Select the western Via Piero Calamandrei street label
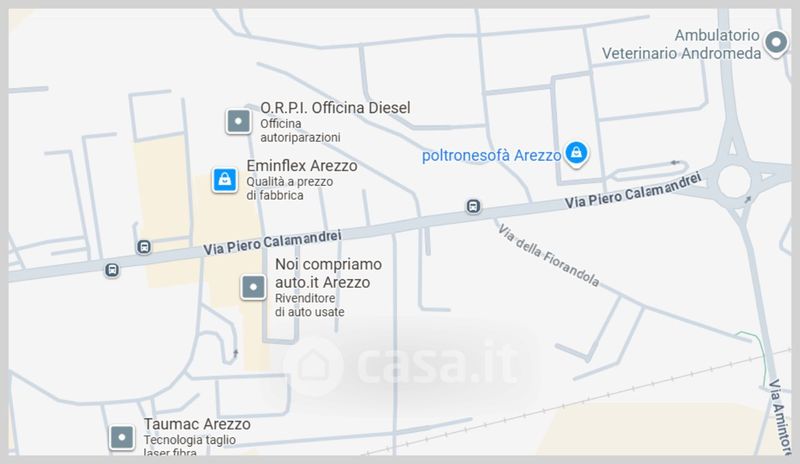800x464 pixels. [x=272, y=242]
